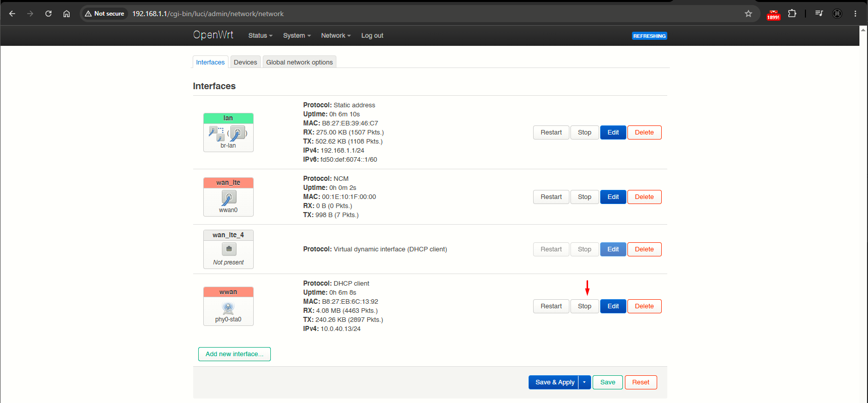Click the phy0-sta0 wireless device icon
868x403 pixels.
228,308
